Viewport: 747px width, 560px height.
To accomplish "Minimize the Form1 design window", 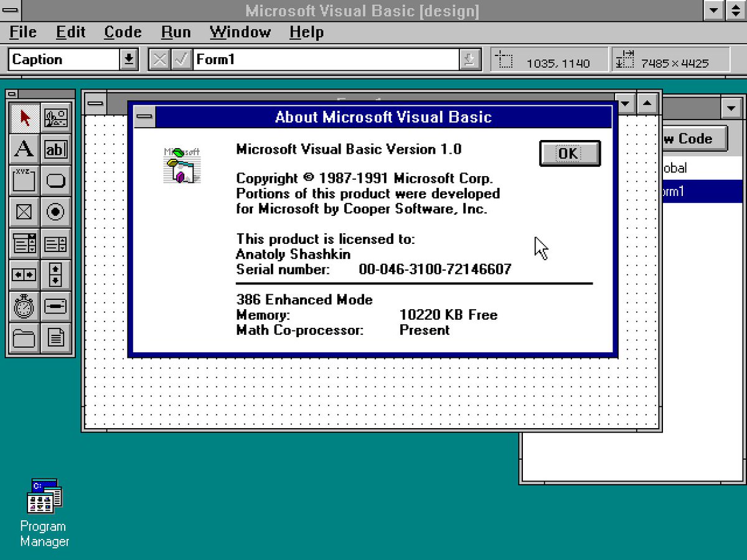I will pos(626,103).
